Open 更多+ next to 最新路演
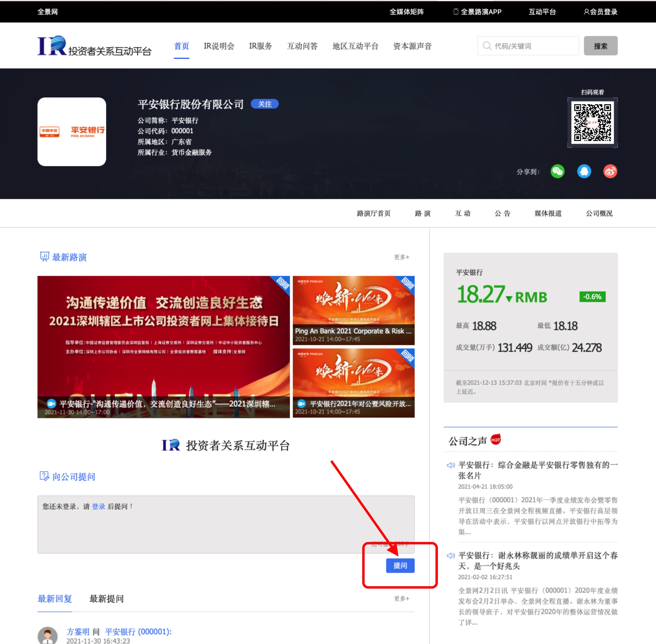656x644 pixels. [x=402, y=257]
